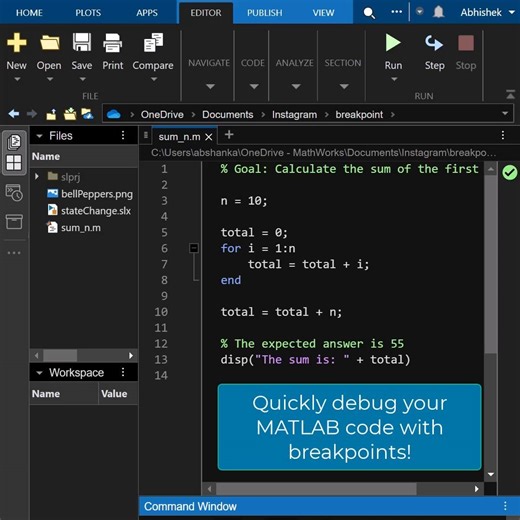The width and height of the screenshot is (520, 520).
Task: Go forward using the gray forward arrow
Action: point(32,114)
